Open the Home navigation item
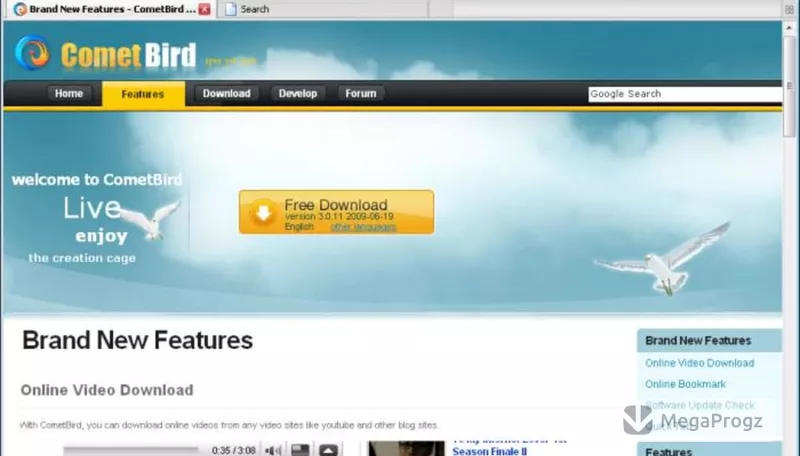800x456 pixels. (x=69, y=93)
